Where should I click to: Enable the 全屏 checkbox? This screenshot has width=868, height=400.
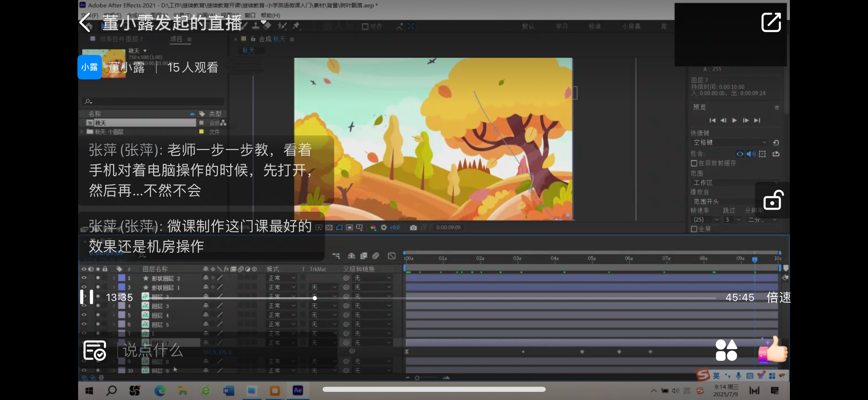[x=694, y=229]
